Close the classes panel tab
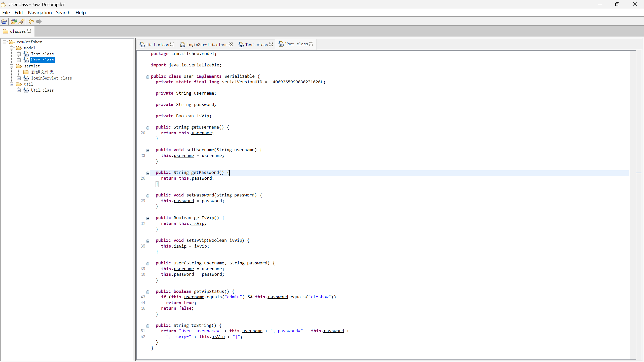 [x=29, y=31]
